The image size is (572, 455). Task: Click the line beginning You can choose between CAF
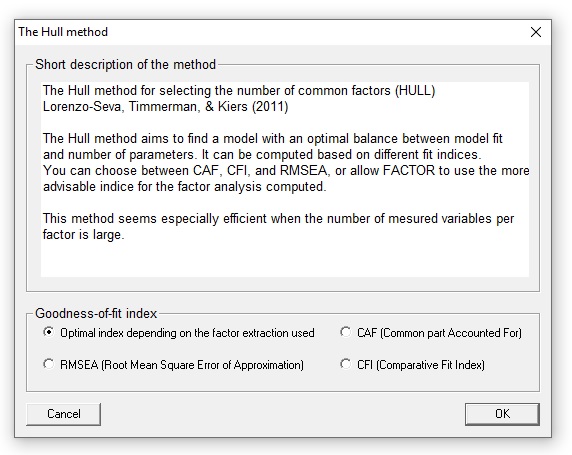[x=286, y=171]
